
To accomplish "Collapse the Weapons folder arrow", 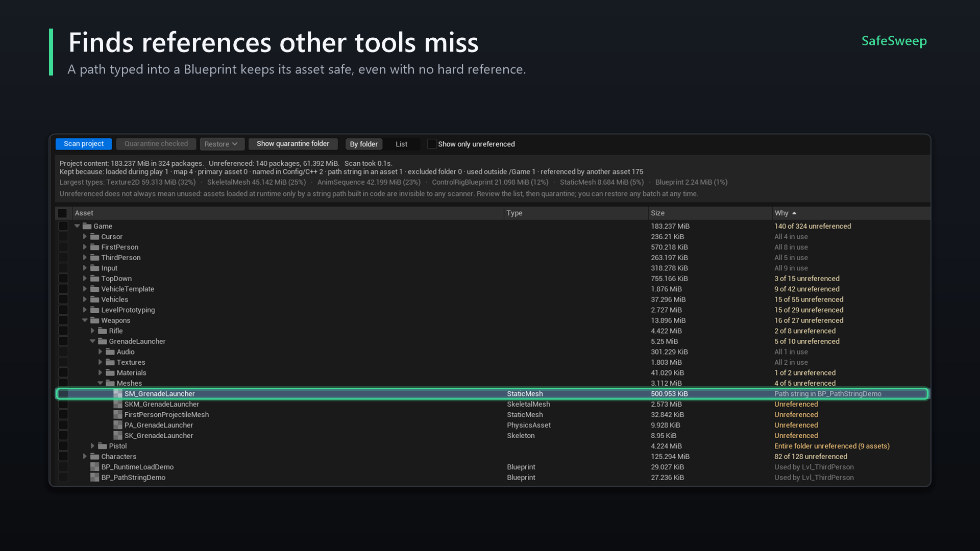I will (85, 320).
